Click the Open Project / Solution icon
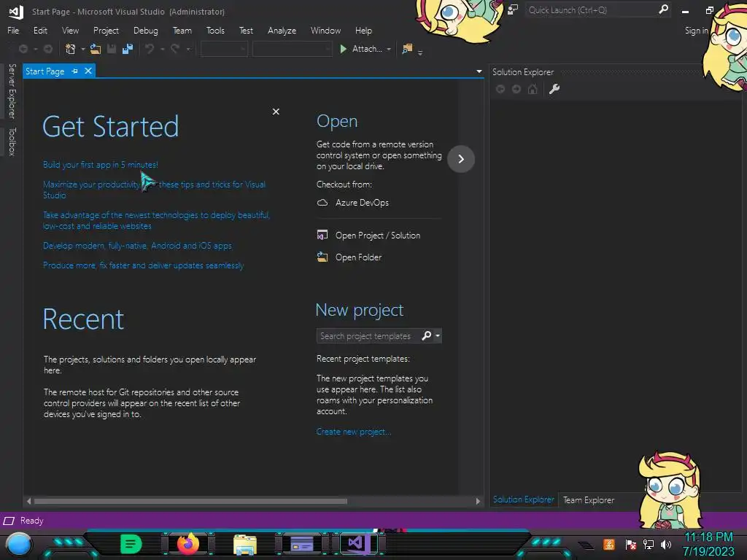Screen dimensions: 747x560 click(322, 236)
